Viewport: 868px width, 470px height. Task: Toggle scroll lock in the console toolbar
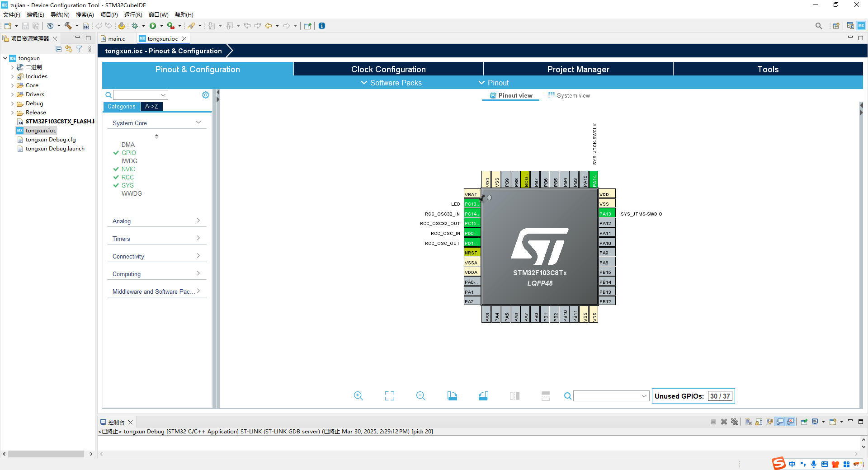758,422
